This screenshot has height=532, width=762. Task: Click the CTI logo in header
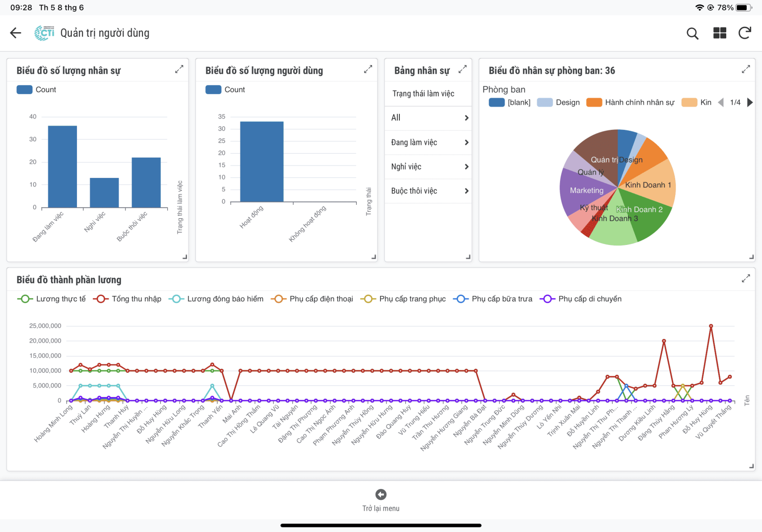coord(45,33)
